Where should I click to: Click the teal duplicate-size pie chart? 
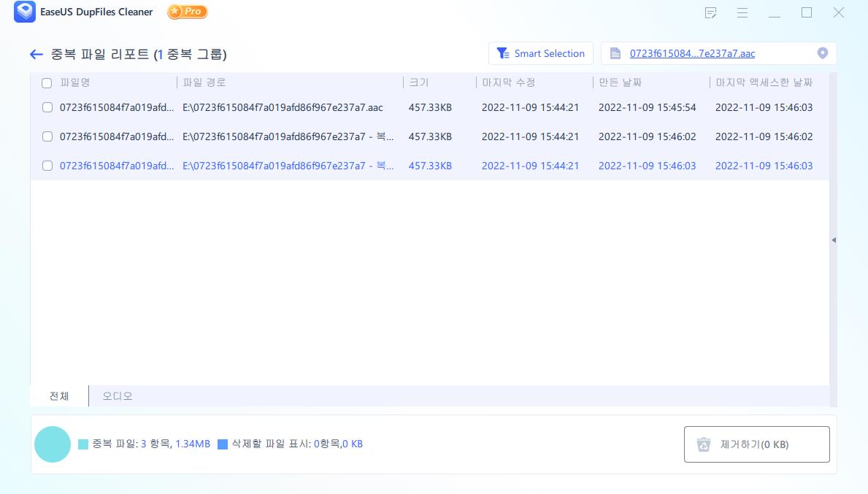pyautogui.click(x=53, y=444)
